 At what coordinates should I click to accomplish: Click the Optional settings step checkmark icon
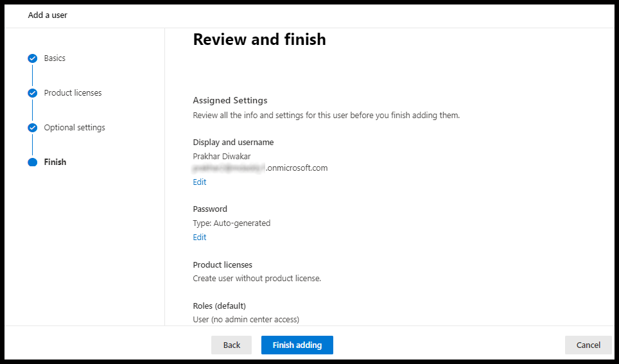click(33, 128)
